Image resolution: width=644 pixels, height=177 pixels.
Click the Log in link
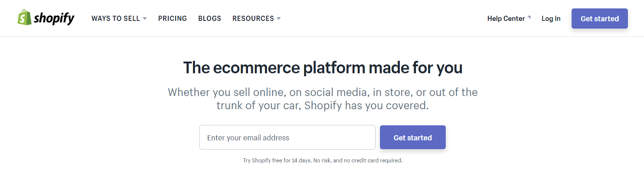tap(551, 19)
